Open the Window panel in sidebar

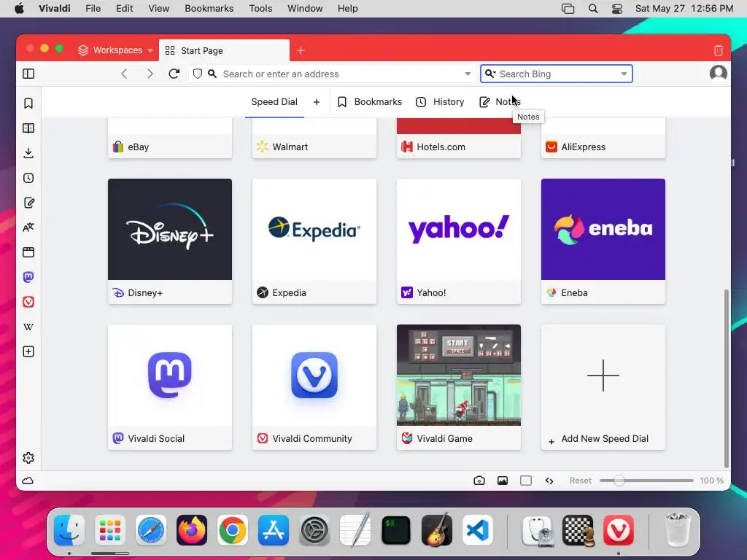(x=28, y=252)
